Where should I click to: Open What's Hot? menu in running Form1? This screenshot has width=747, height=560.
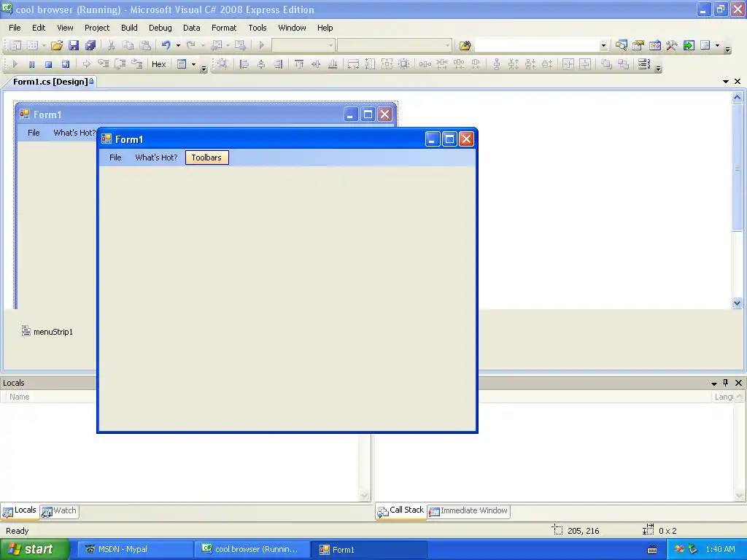pos(156,157)
